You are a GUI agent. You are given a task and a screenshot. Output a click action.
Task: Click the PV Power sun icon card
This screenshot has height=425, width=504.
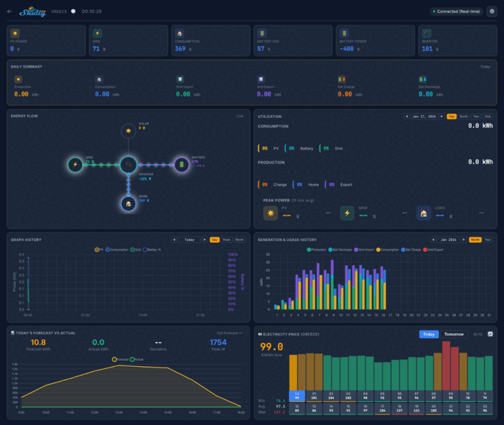point(16,33)
